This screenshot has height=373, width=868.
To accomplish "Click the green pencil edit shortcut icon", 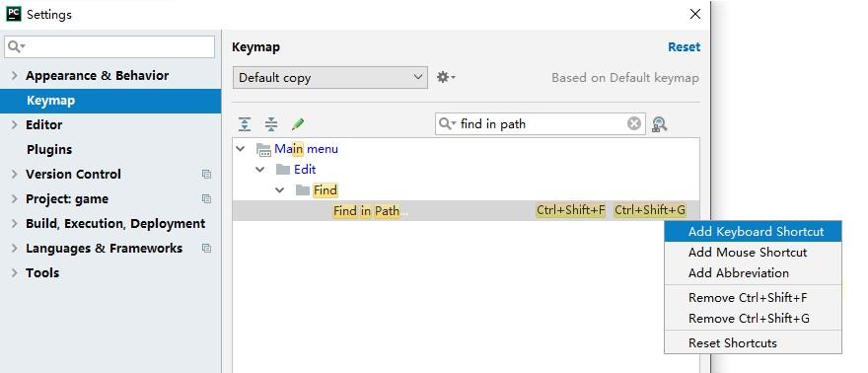I will tap(298, 124).
